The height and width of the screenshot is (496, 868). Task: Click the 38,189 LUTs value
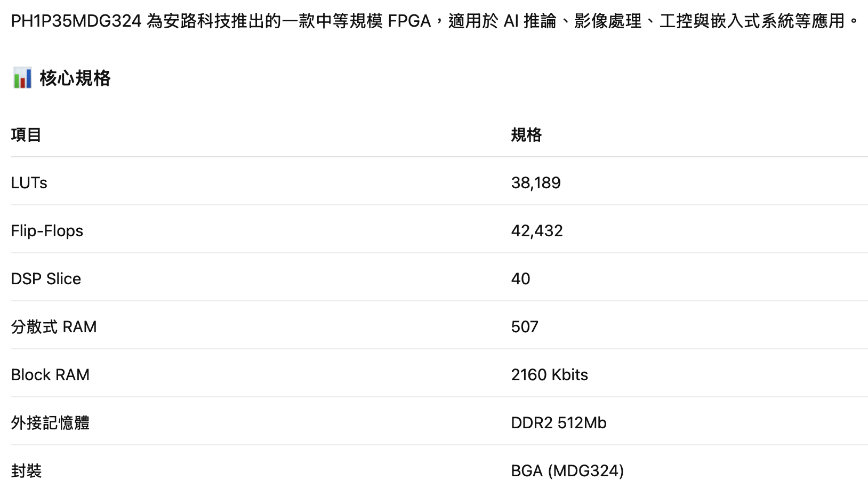[536, 183]
